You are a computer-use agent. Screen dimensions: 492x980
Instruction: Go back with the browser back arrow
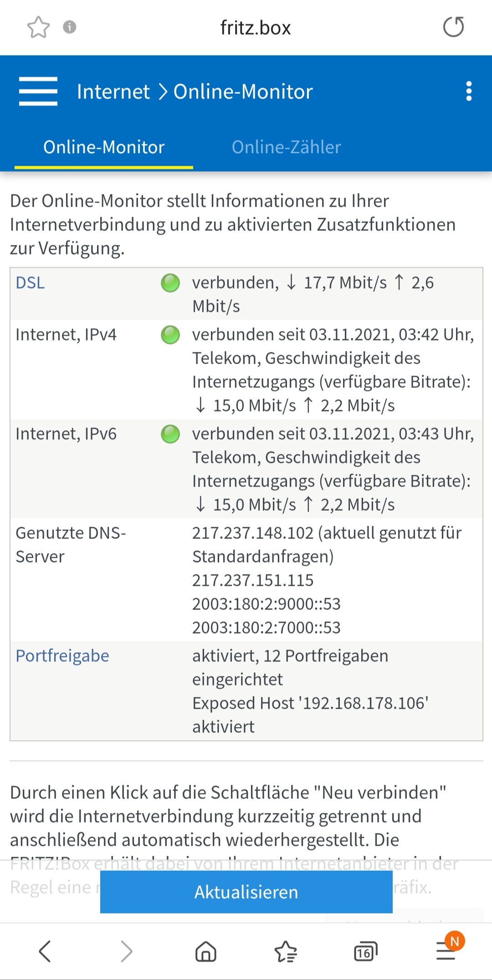(x=45, y=951)
